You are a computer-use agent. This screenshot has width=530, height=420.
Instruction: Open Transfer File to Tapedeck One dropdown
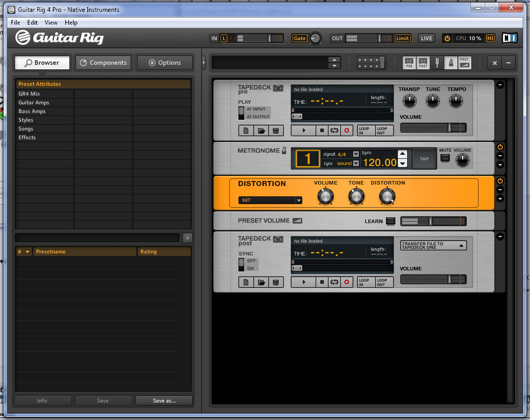tap(433, 245)
